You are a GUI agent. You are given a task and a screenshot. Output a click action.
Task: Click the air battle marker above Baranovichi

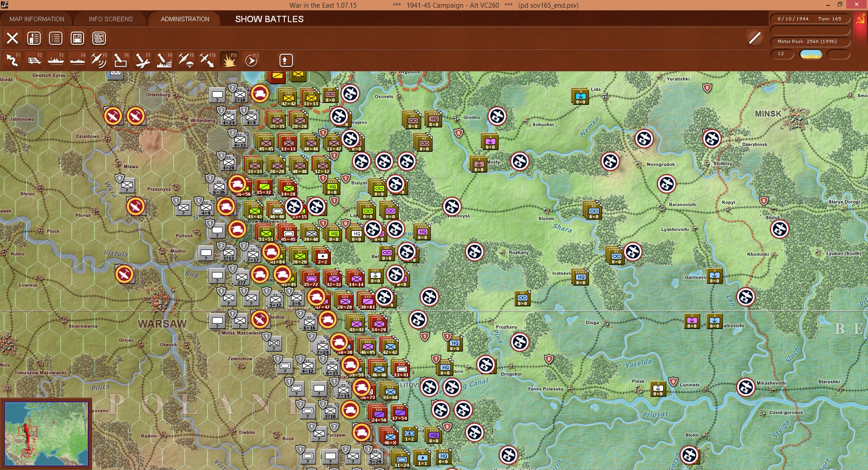coord(667,184)
